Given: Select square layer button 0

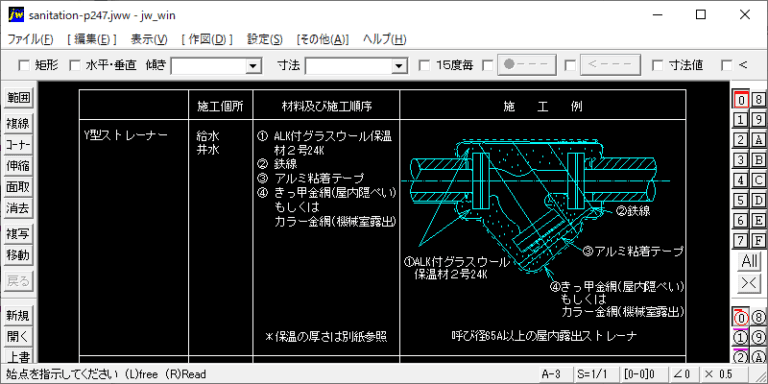Looking at the screenshot, I should click(741, 99).
